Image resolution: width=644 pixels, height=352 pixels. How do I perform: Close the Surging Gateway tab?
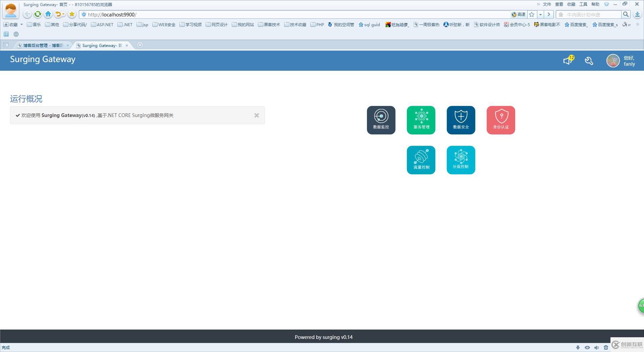point(127,45)
